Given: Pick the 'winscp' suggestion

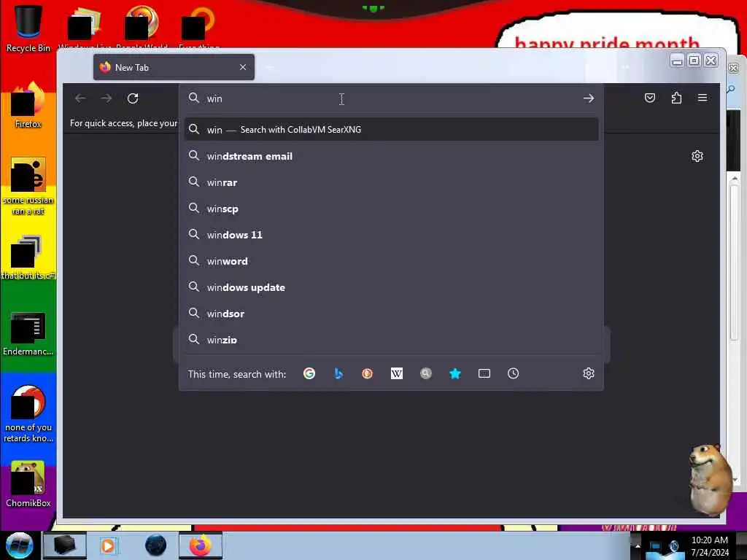Looking at the screenshot, I should (x=391, y=209).
